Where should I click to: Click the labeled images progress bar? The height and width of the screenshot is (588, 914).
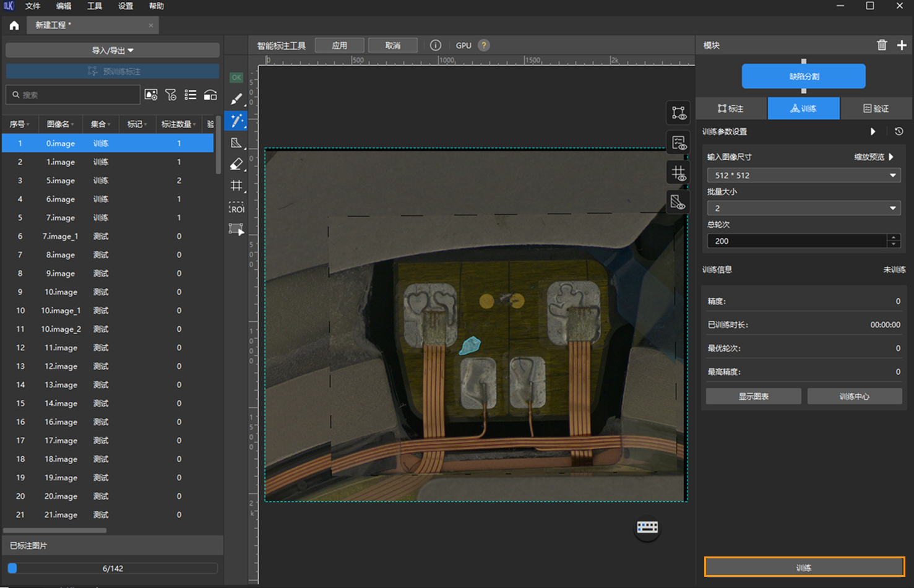coord(113,568)
